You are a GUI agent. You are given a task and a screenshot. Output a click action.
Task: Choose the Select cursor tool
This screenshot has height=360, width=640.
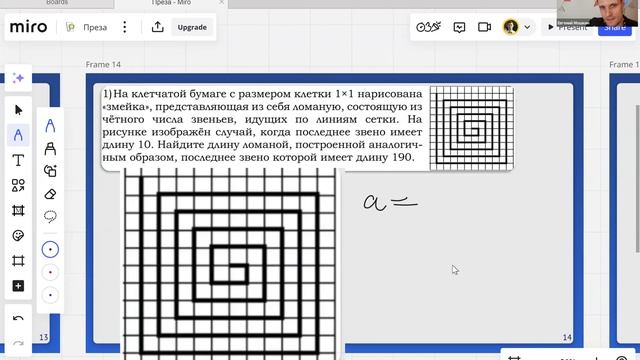(x=18, y=110)
